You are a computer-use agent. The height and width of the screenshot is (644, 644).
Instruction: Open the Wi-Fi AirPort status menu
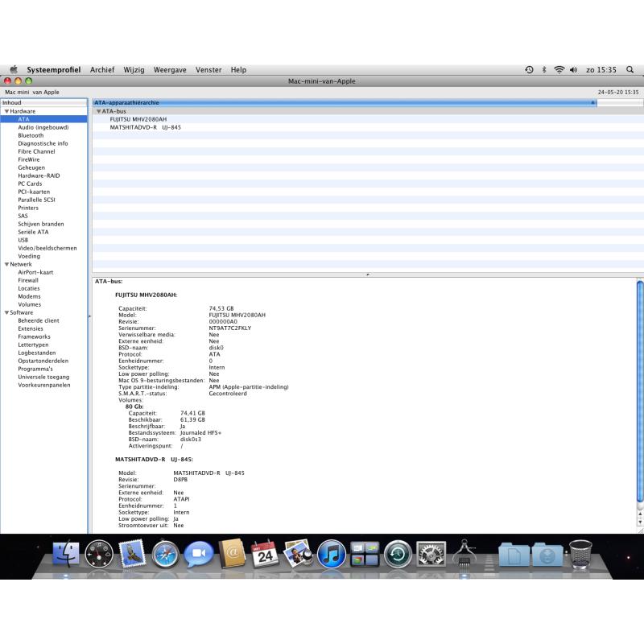click(559, 70)
